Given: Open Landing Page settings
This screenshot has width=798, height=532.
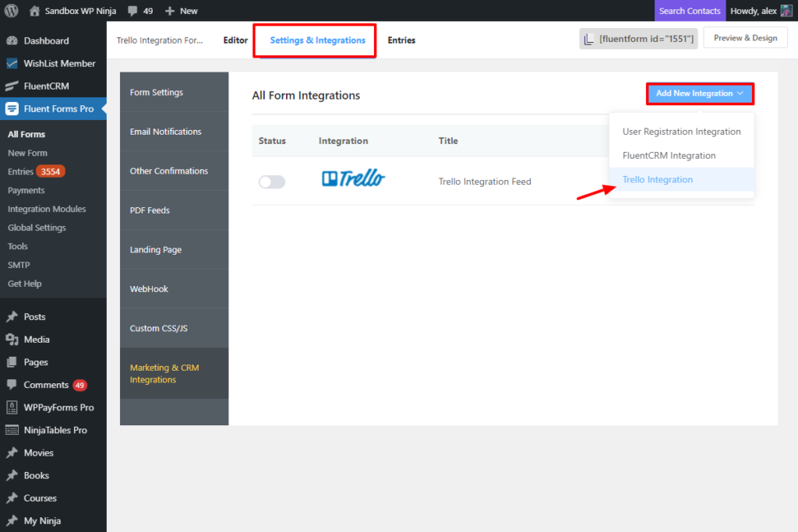Looking at the screenshot, I should click(174, 250).
